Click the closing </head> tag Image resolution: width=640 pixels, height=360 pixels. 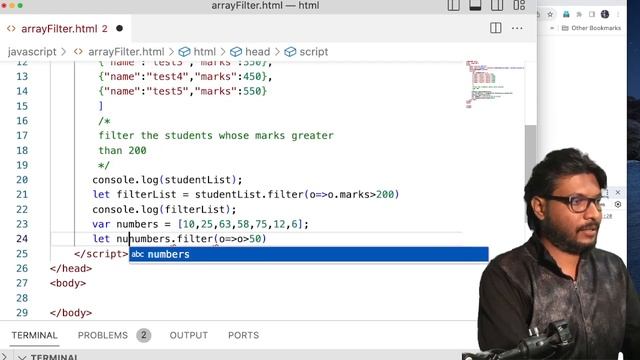(x=71, y=269)
